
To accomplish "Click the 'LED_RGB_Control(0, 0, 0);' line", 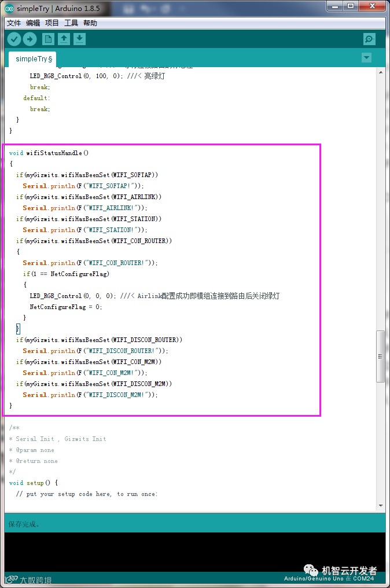I will 73,296.
